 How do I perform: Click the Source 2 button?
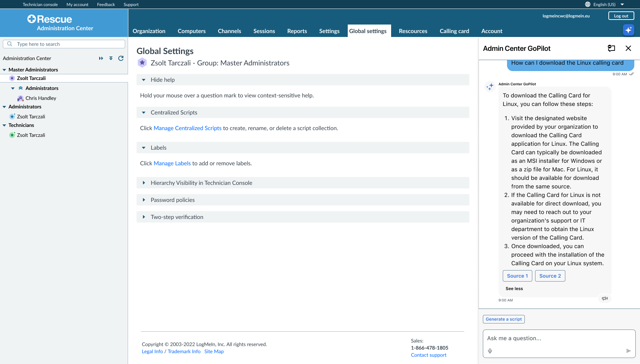coord(550,276)
